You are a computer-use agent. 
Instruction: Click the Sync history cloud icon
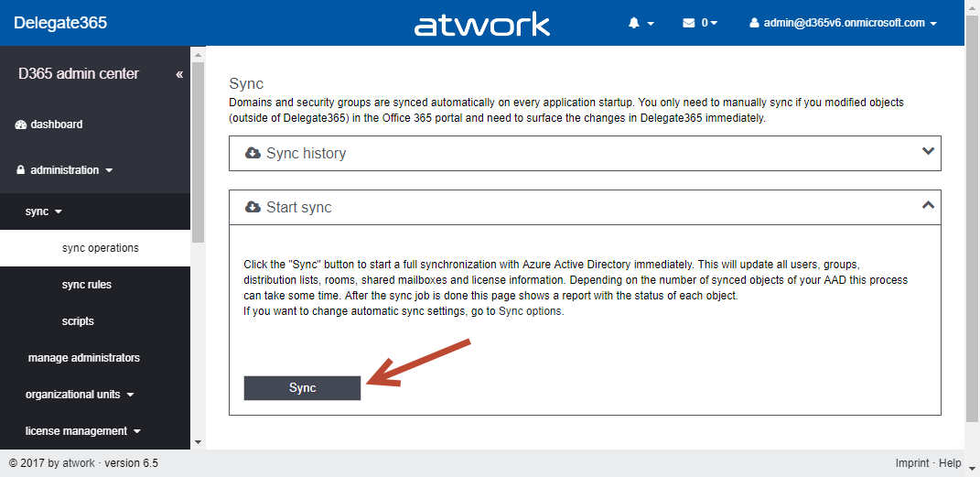[x=253, y=153]
